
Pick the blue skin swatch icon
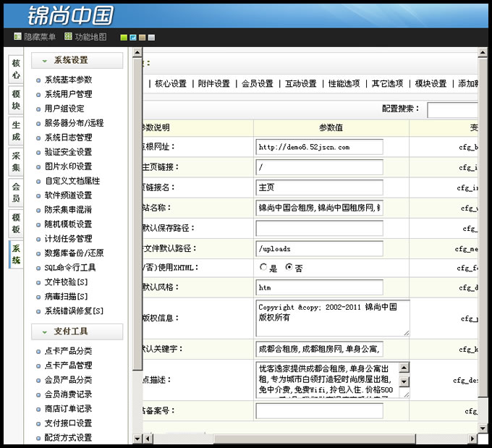tap(133, 37)
